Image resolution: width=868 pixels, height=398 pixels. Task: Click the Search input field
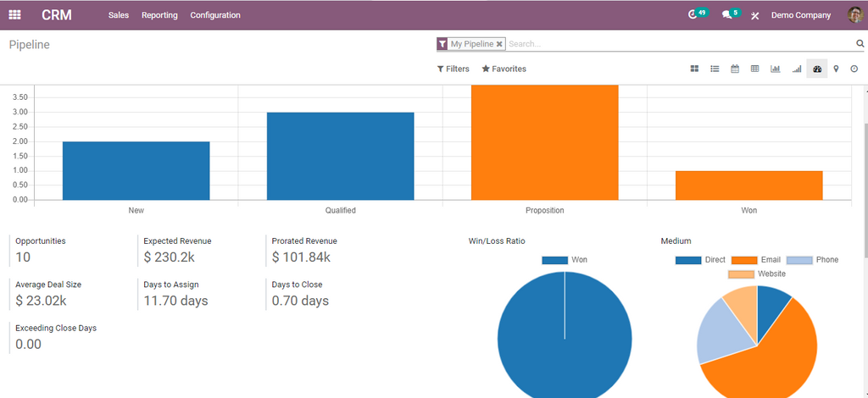pyautogui.click(x=678, y=44)
